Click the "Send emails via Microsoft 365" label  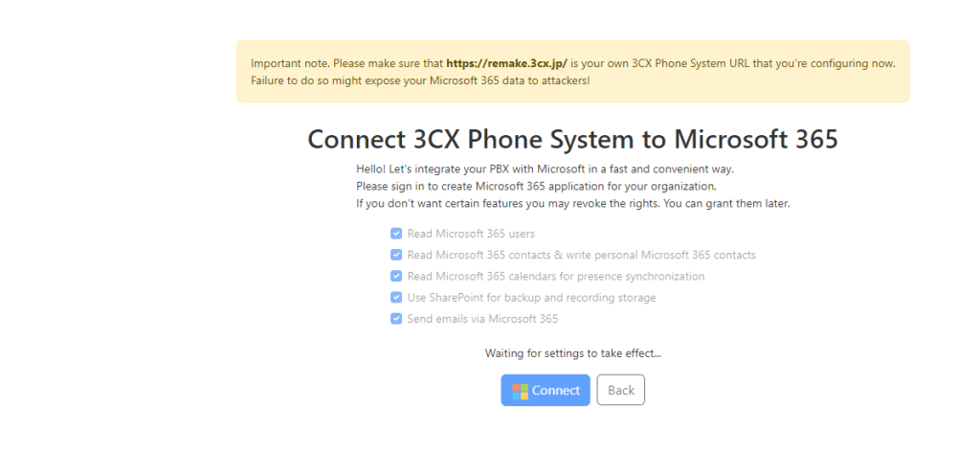coord(482,319)
